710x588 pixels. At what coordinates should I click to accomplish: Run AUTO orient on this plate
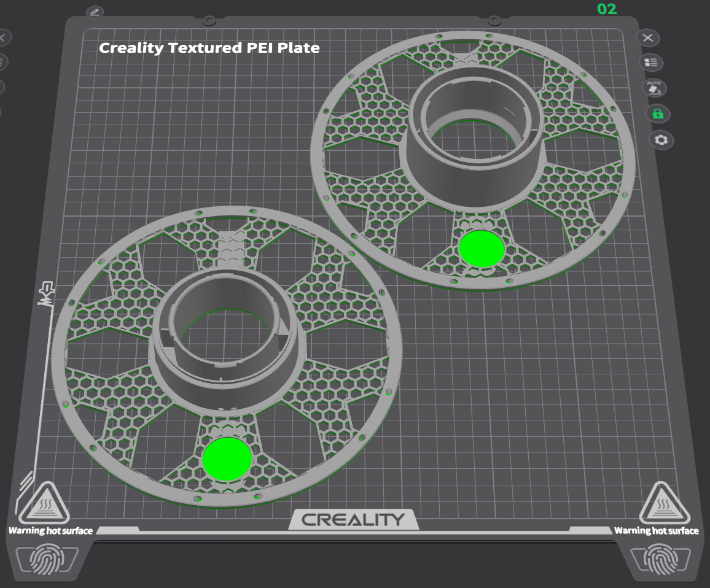654,87
